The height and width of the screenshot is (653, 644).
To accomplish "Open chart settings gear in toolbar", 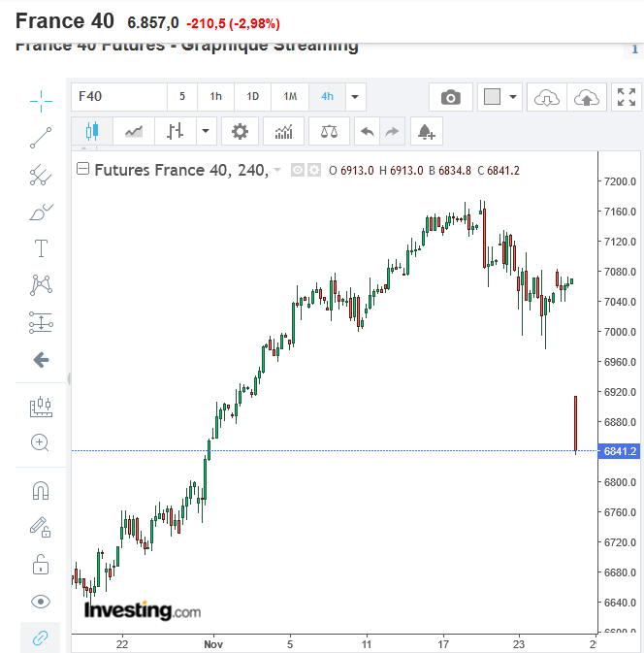I will click(x=240, y=131).
